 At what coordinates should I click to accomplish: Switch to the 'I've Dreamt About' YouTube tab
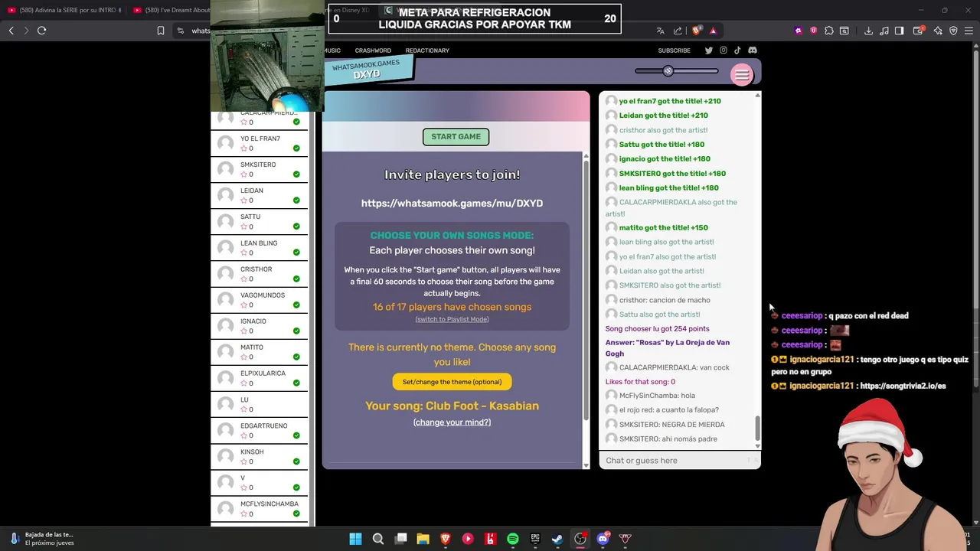170,10
